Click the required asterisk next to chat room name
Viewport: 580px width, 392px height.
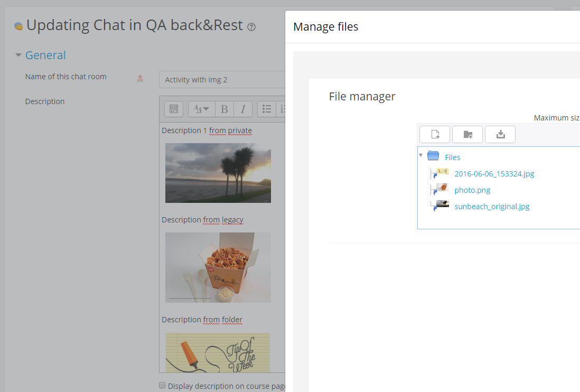click(140, 78)
